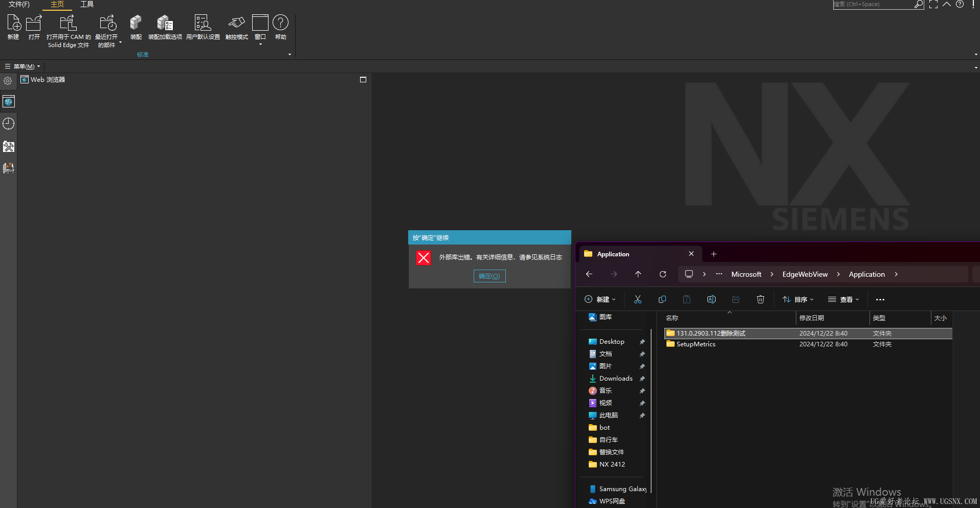This screenshot has width=980, height=508.
Task: Open the 文件(F) menu
Action: (x=19, y=4)
